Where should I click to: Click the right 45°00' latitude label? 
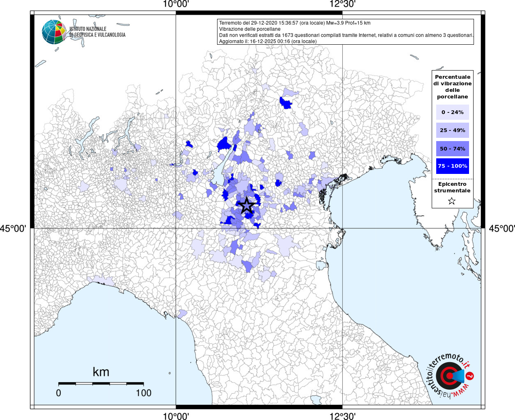click(501, 228)
